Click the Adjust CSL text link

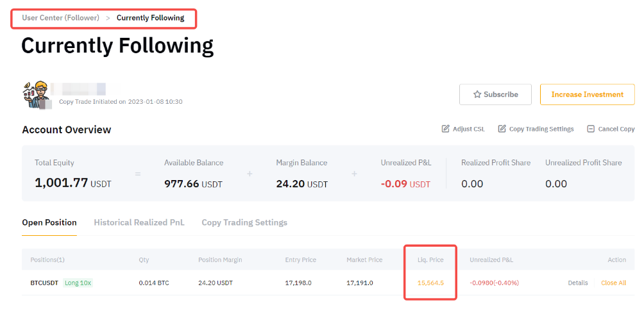(469, 129)
